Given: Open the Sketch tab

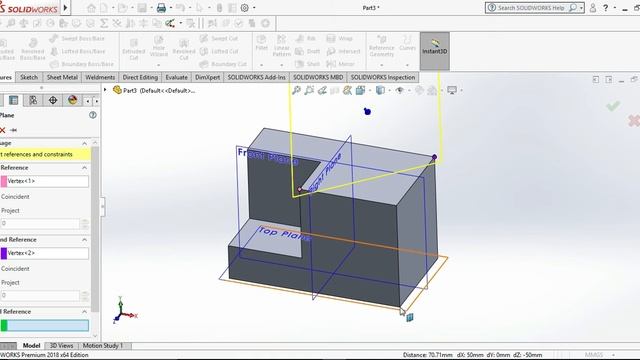Looking at the screenshot, I should pyautogui.click(x=29, y=77).
